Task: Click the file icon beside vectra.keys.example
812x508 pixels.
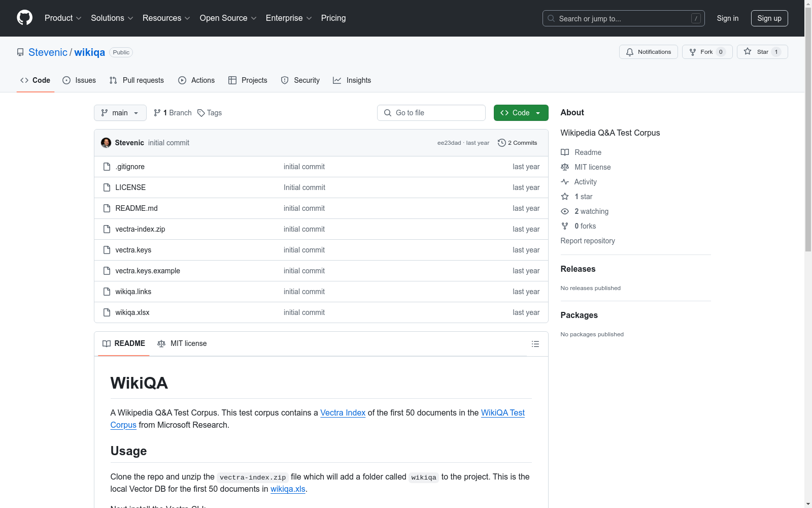Action: coord(107,271)
